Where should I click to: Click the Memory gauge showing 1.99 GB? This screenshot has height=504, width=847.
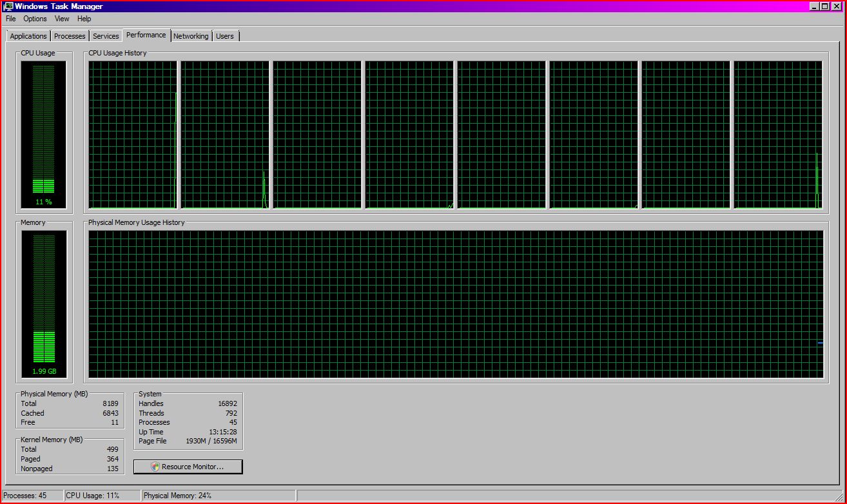pos(44,304)
